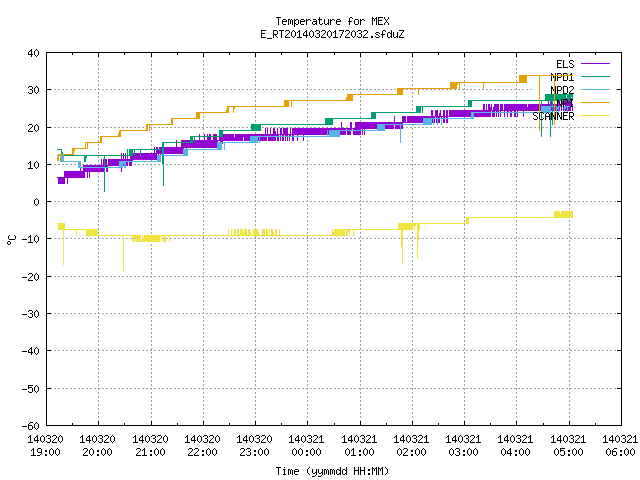Image resolution: width=640 pixels, height=480 pixels.
Task: Click the orange NPI legend line sample
Action: coord(595,102)
